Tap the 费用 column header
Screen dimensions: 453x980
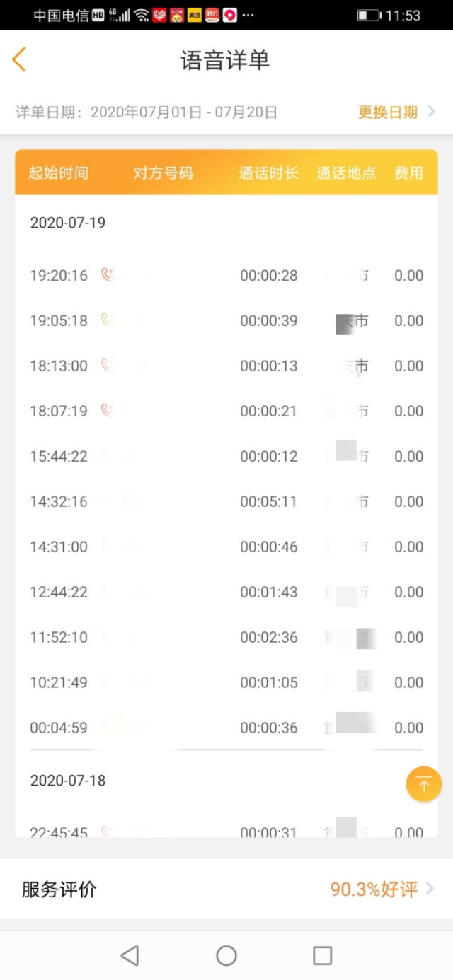click(x=408, y=173)
